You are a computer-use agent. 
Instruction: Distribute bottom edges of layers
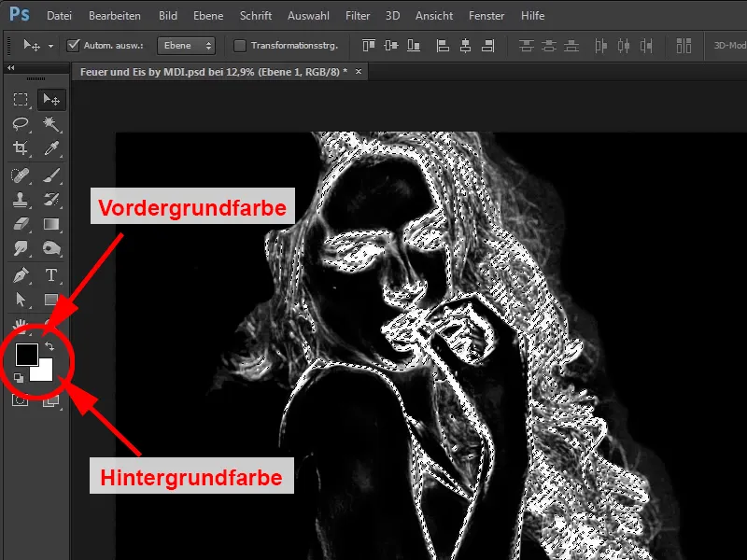click(571, 46)
